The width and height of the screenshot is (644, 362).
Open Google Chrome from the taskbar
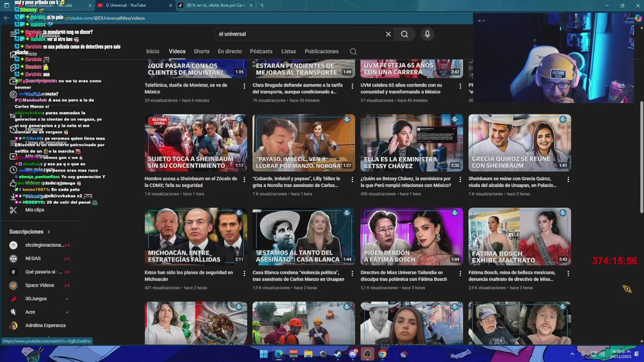pyautogui.click(x=382, y=354)
